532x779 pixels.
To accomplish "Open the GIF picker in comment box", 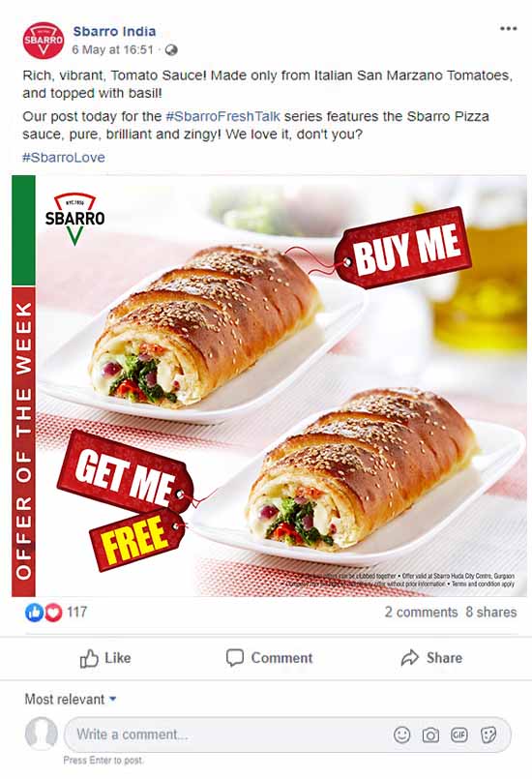I will click(459, 734).
